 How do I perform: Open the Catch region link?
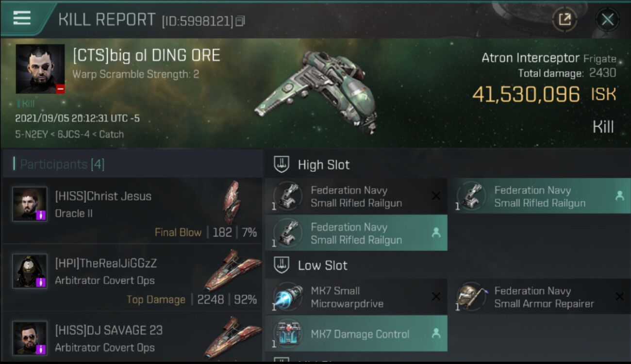[111, 134]
